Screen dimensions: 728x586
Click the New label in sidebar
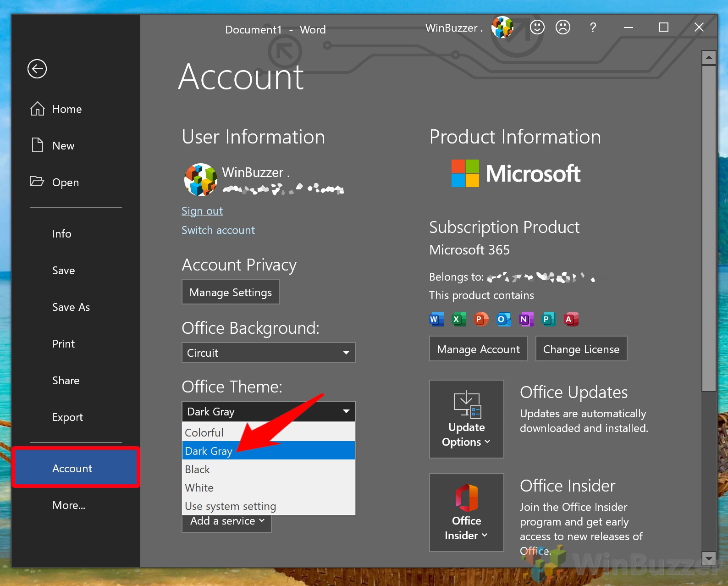pyautogui.click(x=63, y=146)
